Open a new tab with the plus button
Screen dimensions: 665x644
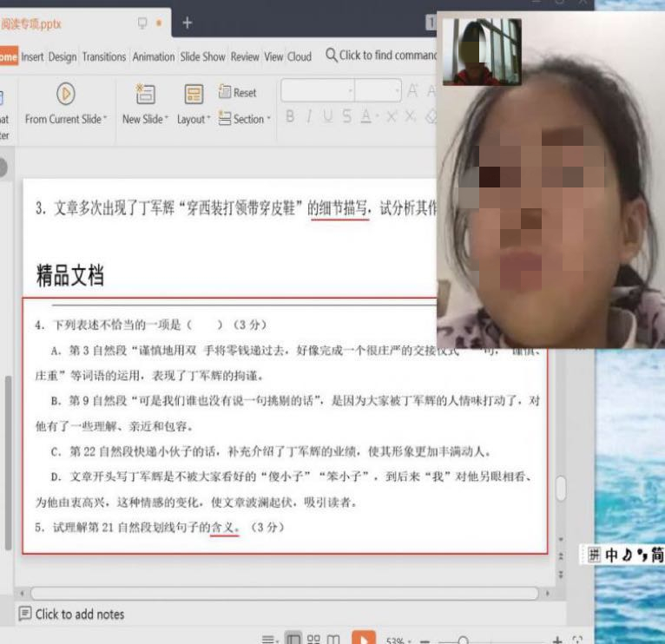188,23
